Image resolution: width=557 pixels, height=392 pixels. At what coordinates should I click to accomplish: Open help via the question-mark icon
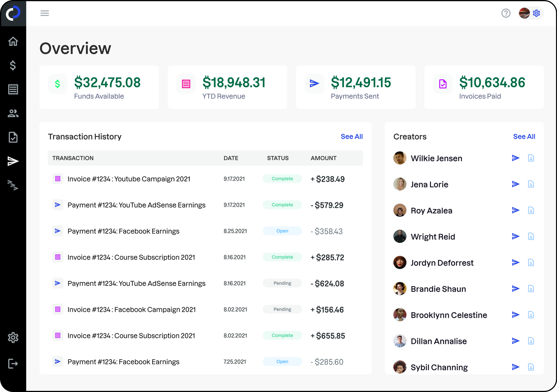coord(506,13)
